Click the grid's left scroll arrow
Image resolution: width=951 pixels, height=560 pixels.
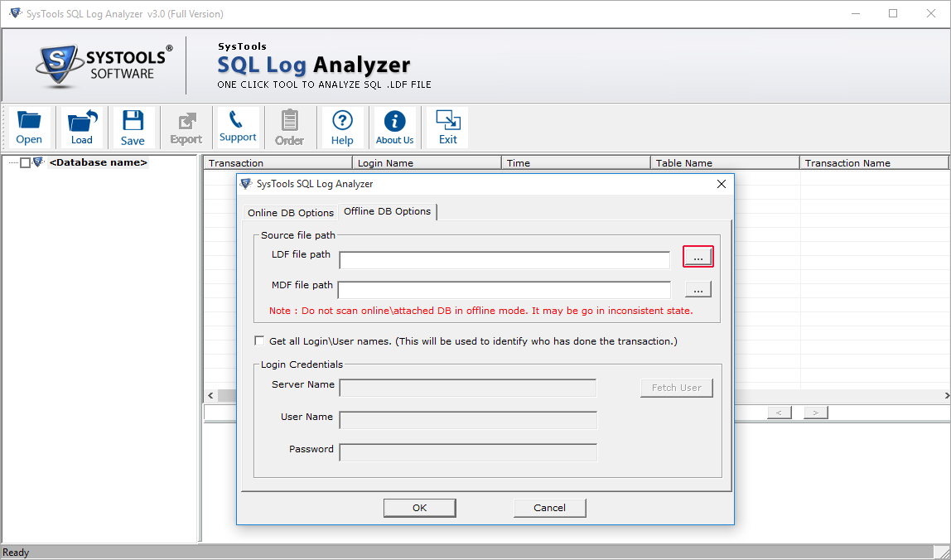pos(210,396)
